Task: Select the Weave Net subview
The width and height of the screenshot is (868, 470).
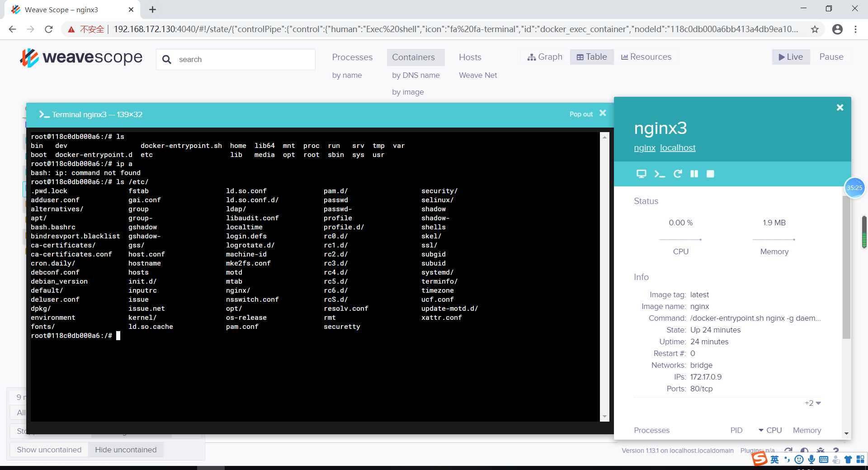Action: [478, 75]
